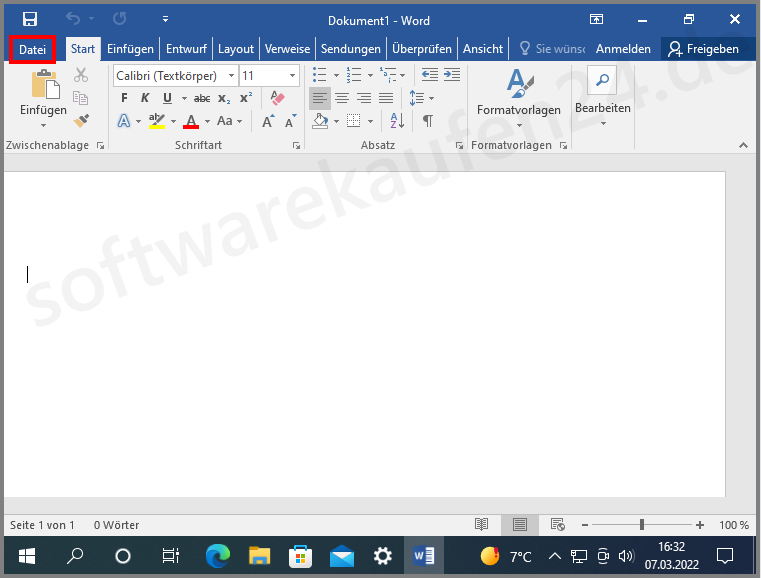This screenshot has height=578, width=761.
Task: Apply yellow text highlight color
Action: click(x=156, y=121)
